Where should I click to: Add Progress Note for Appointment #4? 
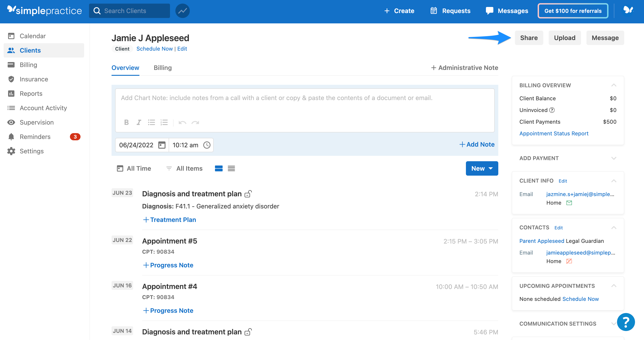[x=168, y=311]
